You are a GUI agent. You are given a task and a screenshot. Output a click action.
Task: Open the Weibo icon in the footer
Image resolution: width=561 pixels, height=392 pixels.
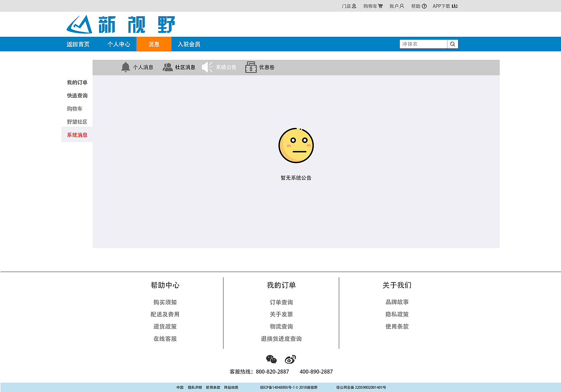[x=290, y=359]
